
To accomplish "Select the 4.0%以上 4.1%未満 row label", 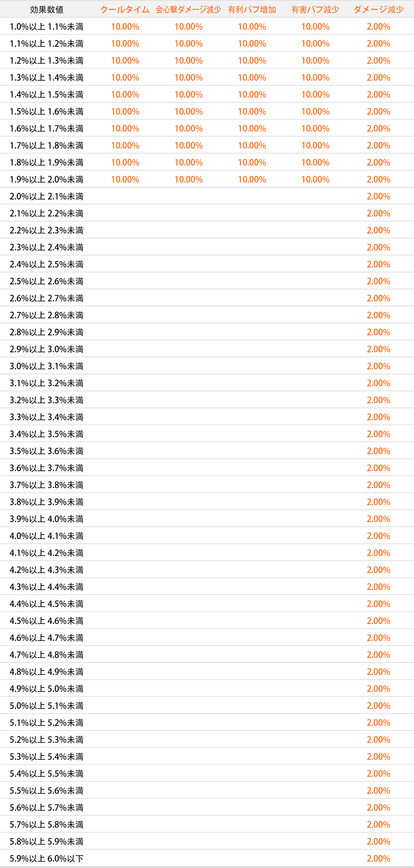I will [46, 536].
